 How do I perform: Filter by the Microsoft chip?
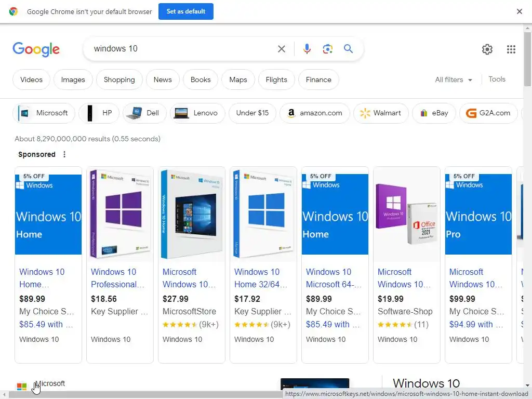pos(44,113)
